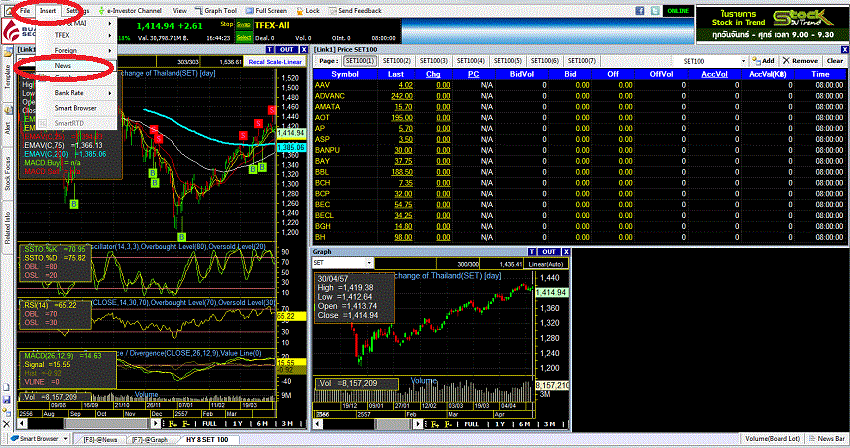This screenshot has width=850, height=448.
Task: Click the Lock padlock toolbar item
Action: (308, 10)
